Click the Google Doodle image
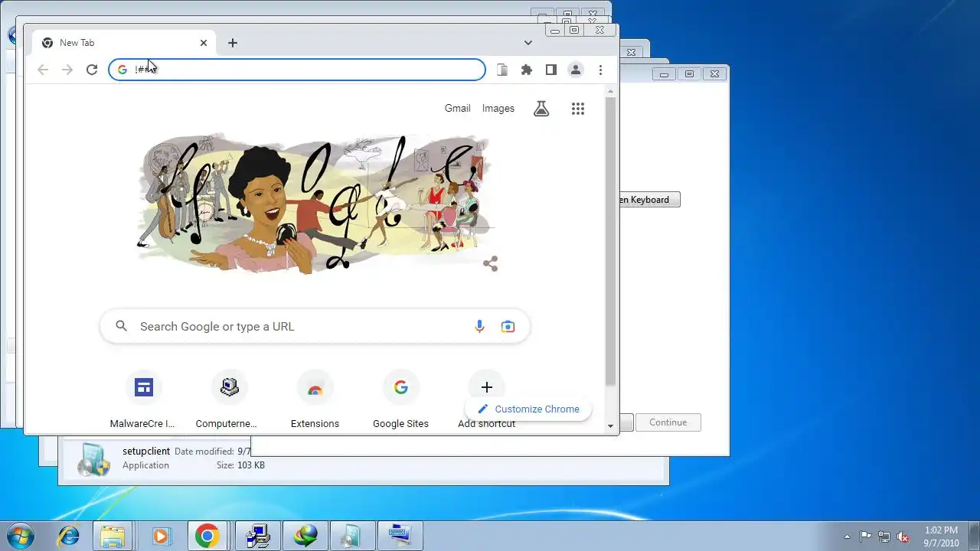Viewport: 980px width, 551px height. tap(315, 204)
